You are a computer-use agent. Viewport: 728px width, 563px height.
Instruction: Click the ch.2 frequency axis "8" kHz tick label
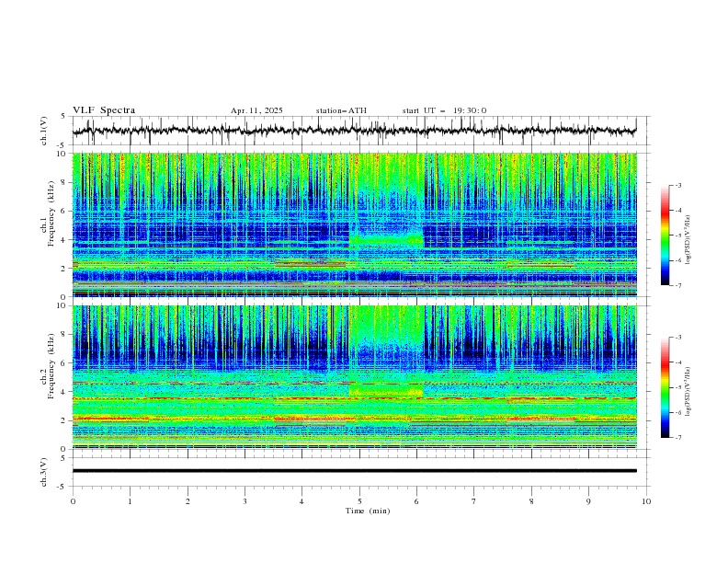click(65, 335)
